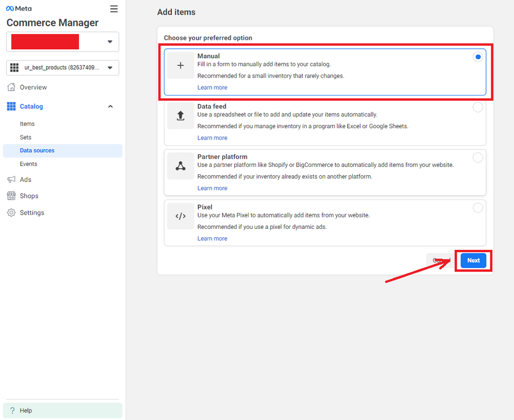Open Learn more link under Partner platform
Image resolution: width=514 pixels, height=420 pixels.
[x=212, y=188]
